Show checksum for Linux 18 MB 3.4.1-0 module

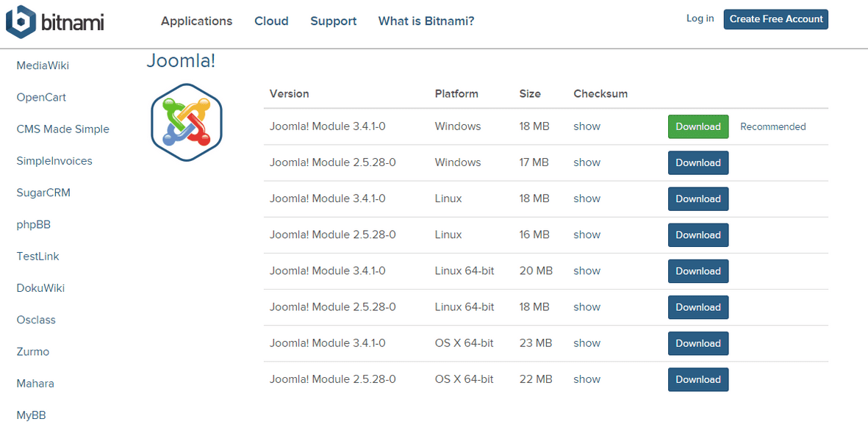pyautogui.click(x=587, y=198)
